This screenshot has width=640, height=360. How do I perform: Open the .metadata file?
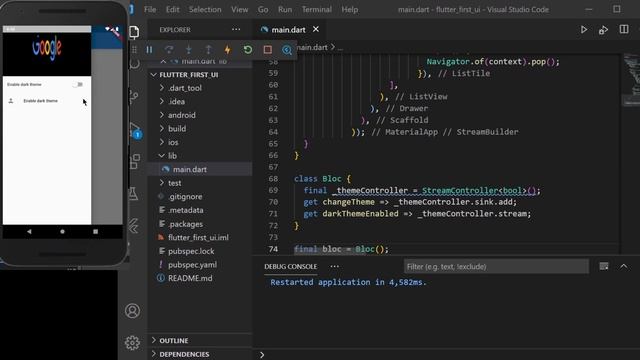[x=200, y=210]
